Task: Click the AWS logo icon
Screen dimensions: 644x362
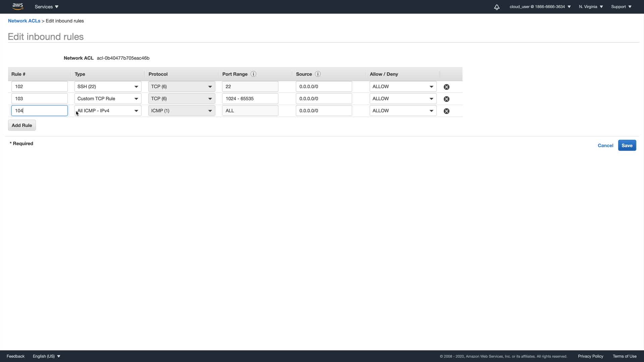Action: 17,6
